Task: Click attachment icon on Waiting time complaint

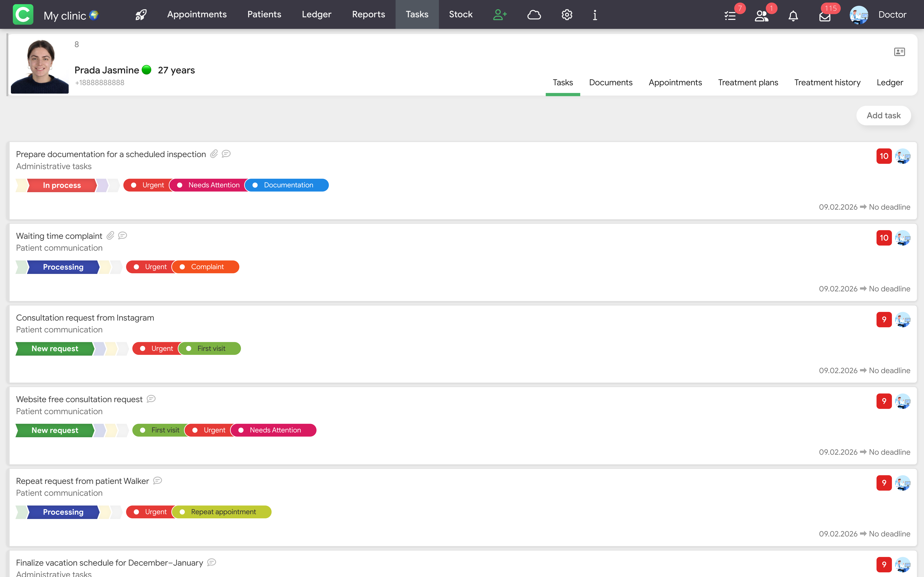Action: (110, 235)
